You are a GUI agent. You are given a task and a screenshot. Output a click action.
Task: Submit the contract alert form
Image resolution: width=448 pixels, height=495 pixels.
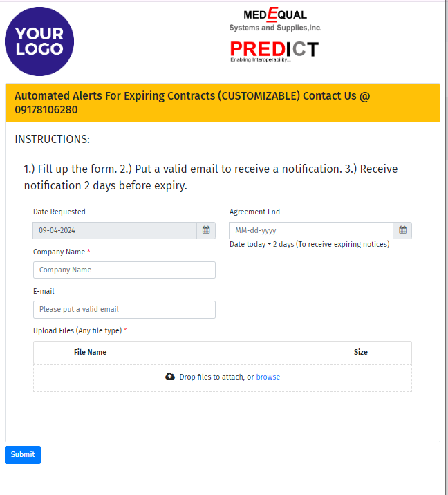[23, 455]
